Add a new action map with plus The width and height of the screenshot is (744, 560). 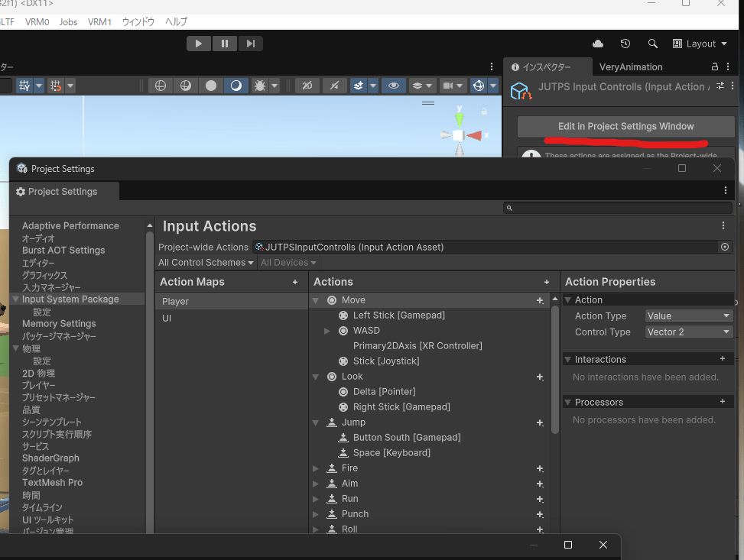(x=295, y=282)
